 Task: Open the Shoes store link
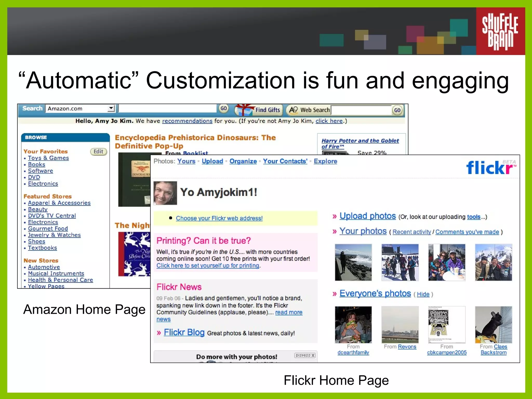tap(37, 241)
